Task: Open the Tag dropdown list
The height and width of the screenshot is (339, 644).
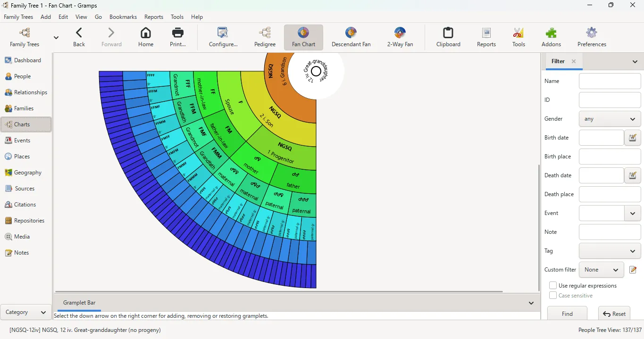Action: 610,251
